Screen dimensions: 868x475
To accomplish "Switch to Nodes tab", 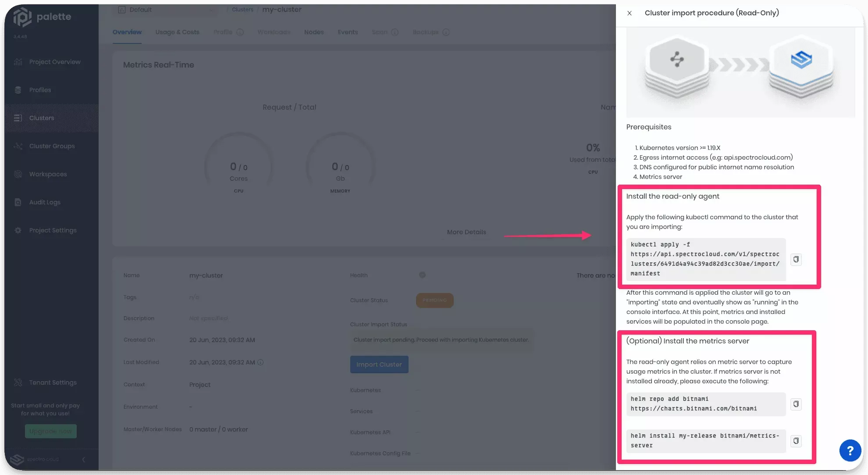I will pyautogui.click(x=314, y=32).
